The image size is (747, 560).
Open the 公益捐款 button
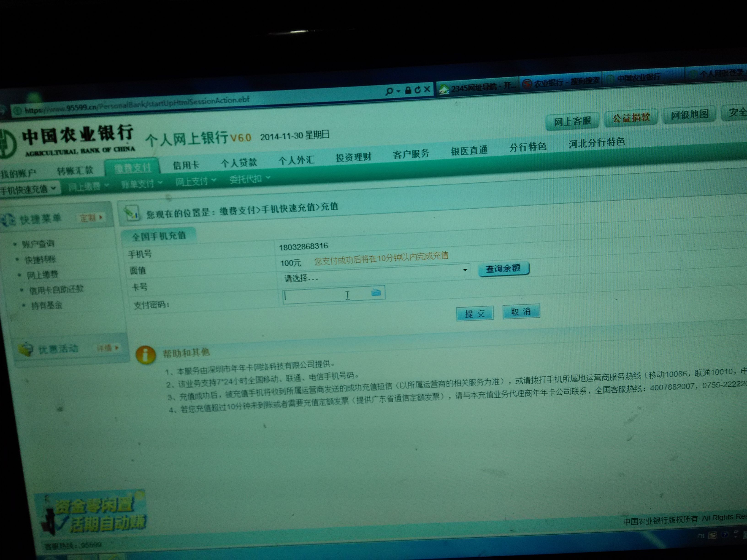coord(631,118)
